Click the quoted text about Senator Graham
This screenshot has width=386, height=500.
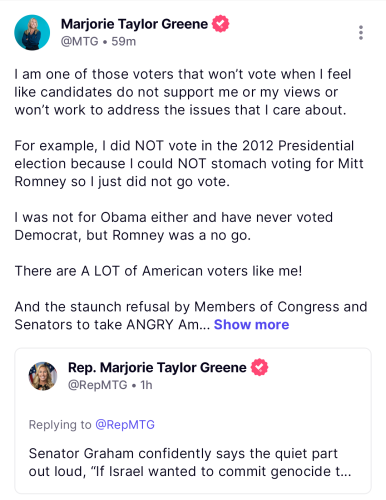[190, 462]
